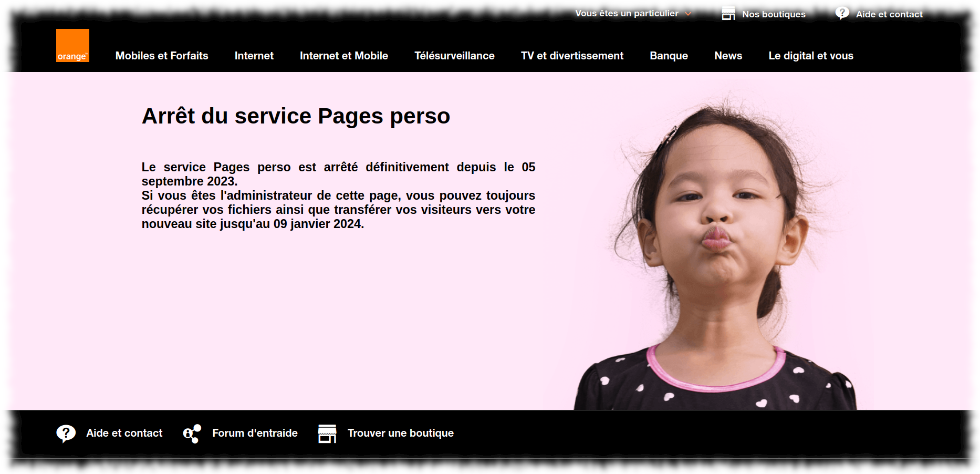Viewport: 980px width, 474px height.
Task: Open Forum d'entraide link
Action: point(255,433)
